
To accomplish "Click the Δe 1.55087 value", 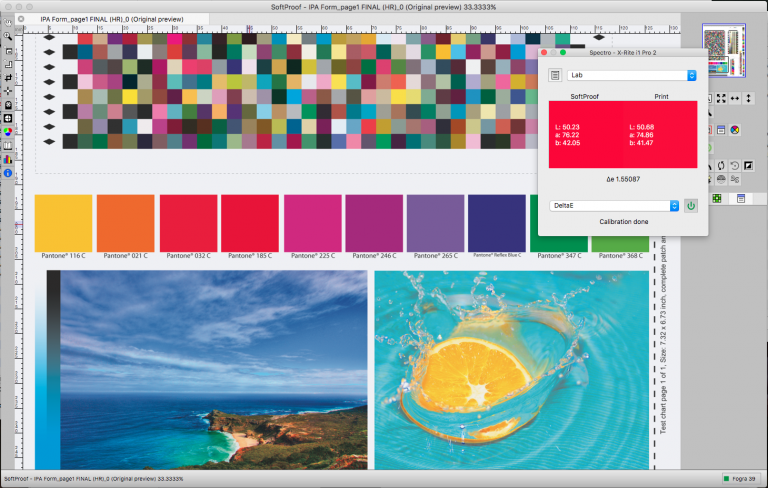I will point(623,179).
